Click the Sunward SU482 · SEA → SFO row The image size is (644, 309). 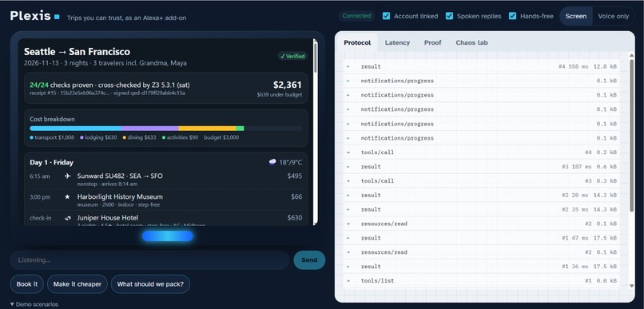pos(166,180)
